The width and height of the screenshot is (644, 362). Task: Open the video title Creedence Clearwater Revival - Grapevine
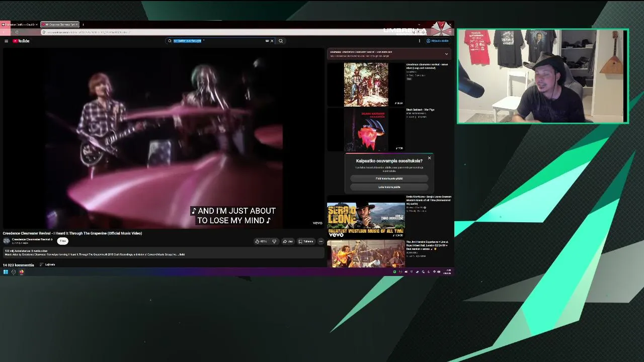coord(72,233)
